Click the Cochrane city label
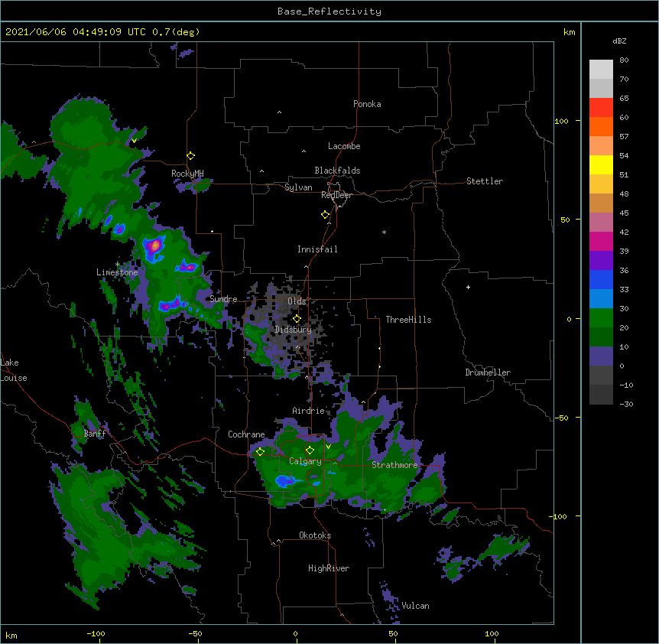The height and width of the screenshot is (644, 659). 246,434
